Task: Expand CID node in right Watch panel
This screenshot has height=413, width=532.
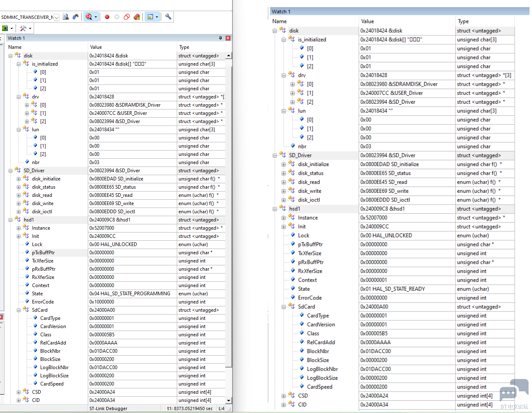Action: (x=283, y=405)
